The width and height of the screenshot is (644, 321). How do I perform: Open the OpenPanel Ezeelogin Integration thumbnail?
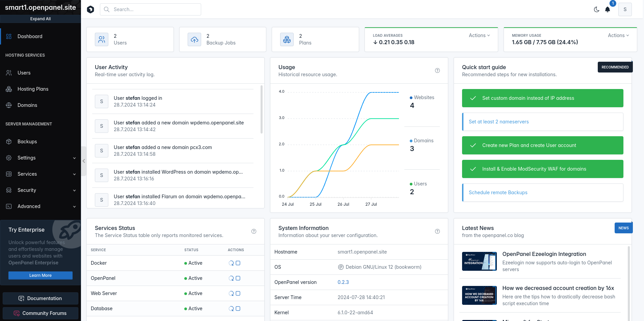(x=479, y=261)
